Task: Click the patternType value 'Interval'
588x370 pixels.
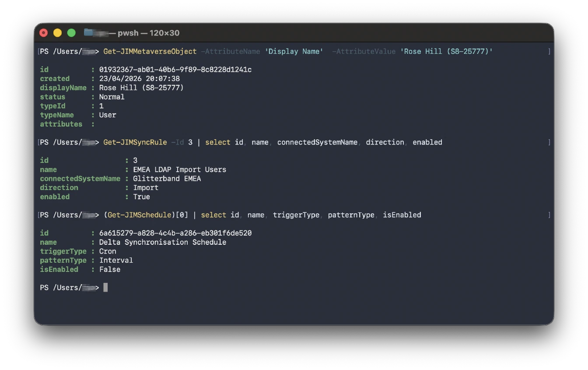Action: pos(116,260)
